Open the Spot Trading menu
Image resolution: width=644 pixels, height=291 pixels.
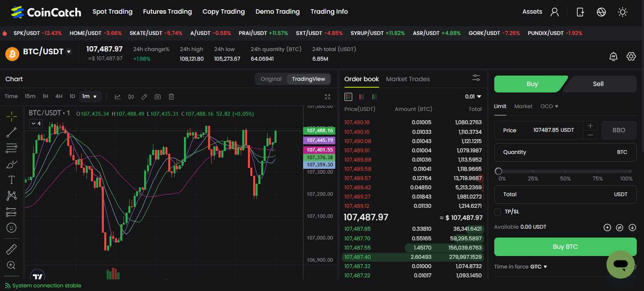point(112,12)
